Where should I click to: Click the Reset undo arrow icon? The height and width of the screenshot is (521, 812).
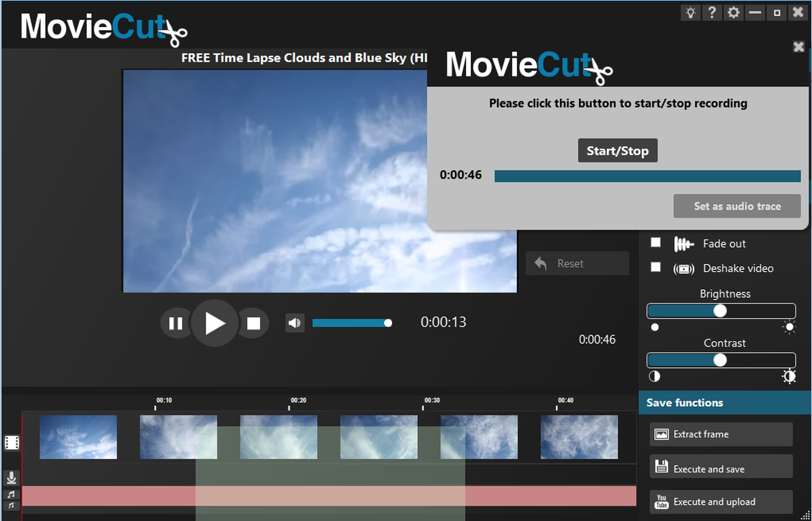click(541, 263)
